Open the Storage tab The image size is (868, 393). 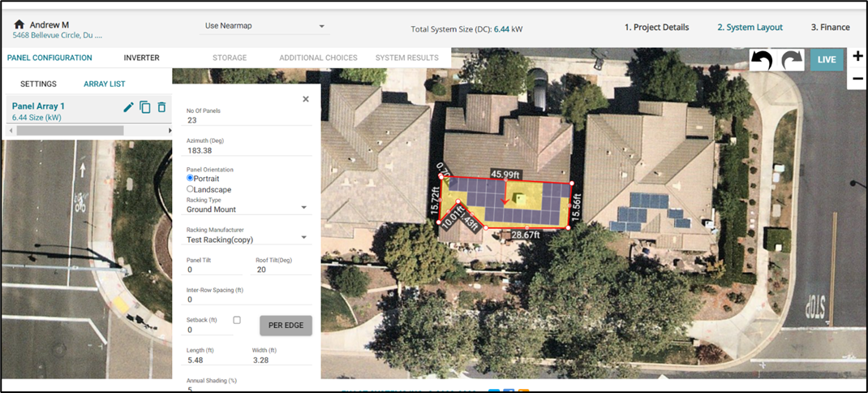tap(230, 58)
